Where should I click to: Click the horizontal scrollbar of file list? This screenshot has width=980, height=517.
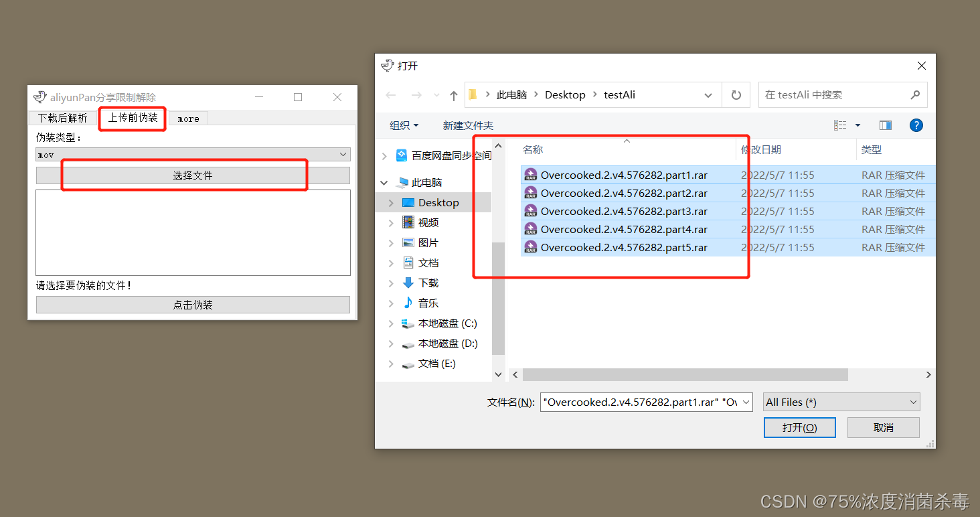tap(685, 374)
